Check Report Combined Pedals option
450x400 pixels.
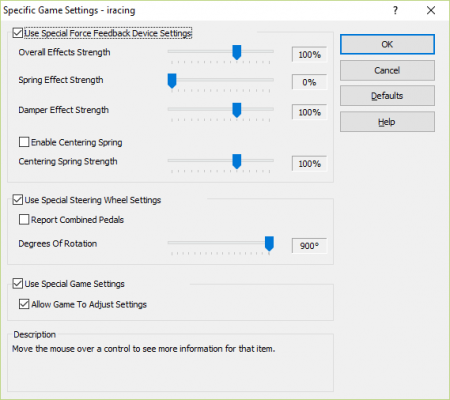point(24,219)
